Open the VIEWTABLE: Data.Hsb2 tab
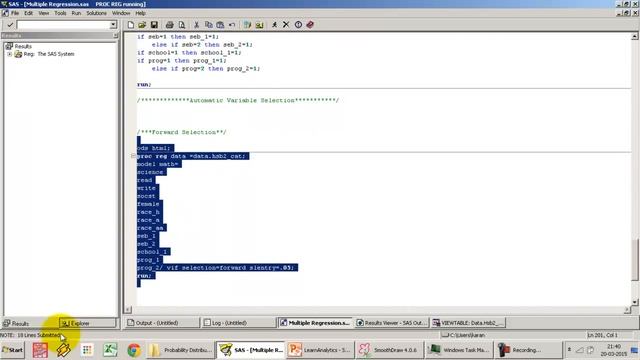Image resolution: width=640 pixels, height=360 pixels. pyautogui.click(x=468, y=323)
